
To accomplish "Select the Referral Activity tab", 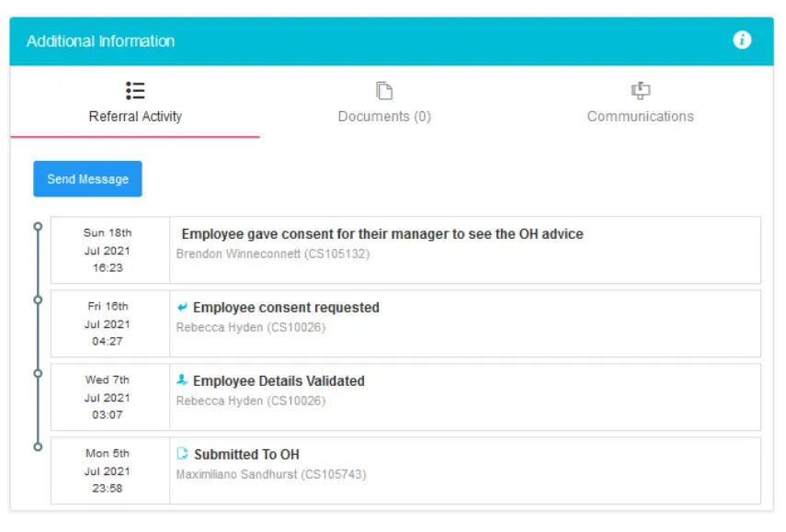I will [x=135, y=116].
